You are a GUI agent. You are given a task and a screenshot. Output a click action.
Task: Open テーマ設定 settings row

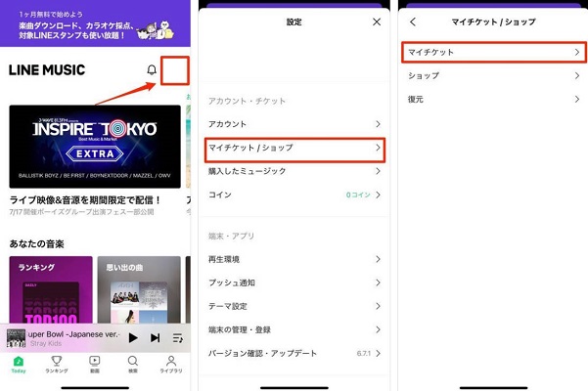(x=294, y=306)
